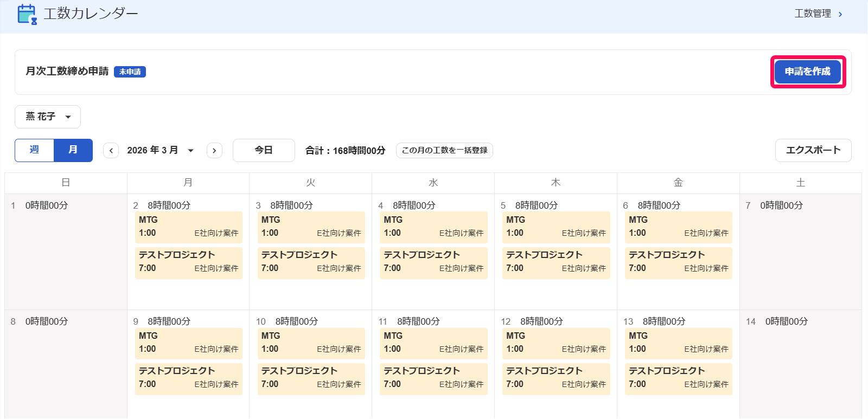Image resolution: width=868 pixels, height=419 pixels.
Task: Click the 木 weekday column header
Action: tap(556, 183)
